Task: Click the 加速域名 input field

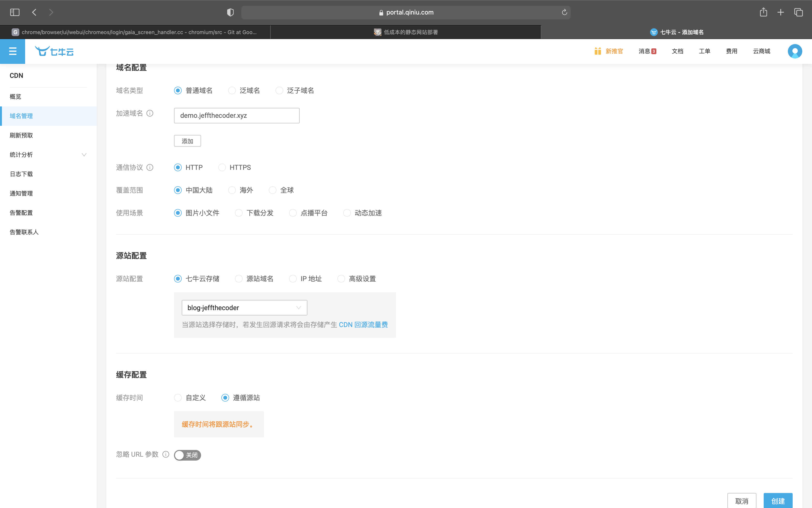Action: point(237,116)
